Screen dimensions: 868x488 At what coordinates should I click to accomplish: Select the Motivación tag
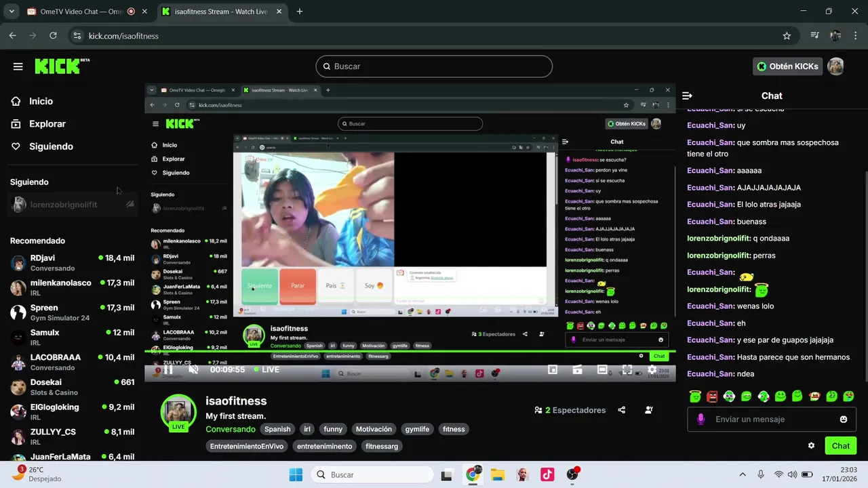(x=374, y=429)
